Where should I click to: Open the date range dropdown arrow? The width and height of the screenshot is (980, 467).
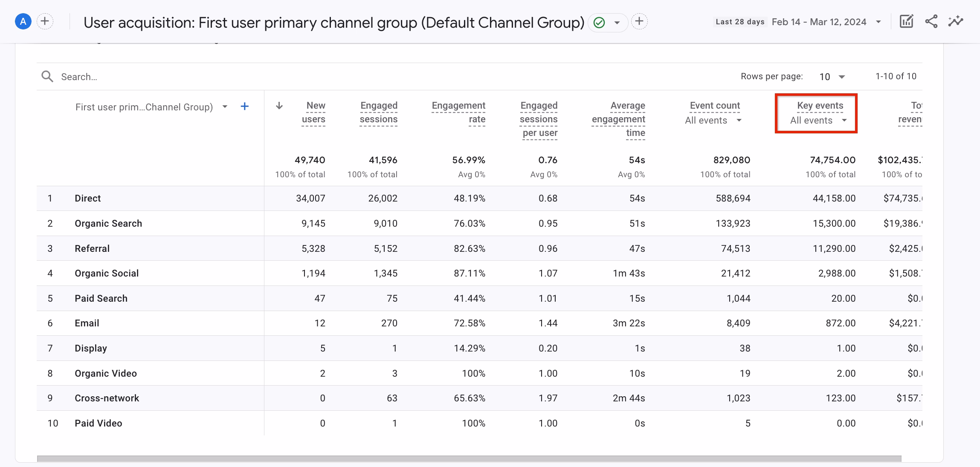tap(878, 22)
